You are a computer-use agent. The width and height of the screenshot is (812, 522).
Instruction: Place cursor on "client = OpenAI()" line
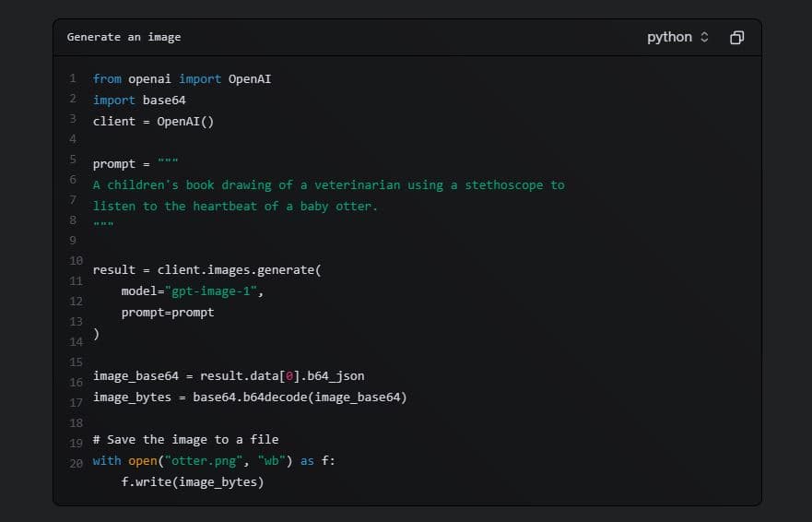tap(153, 122)
